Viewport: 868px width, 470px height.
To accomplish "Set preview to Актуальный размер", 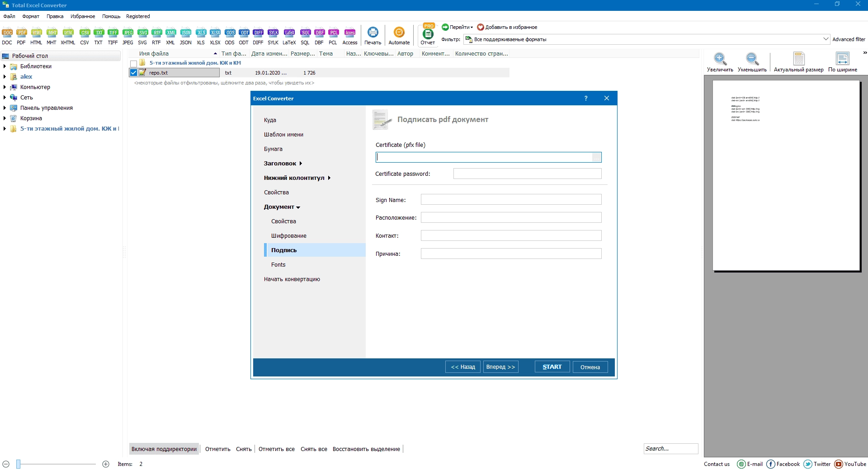I will coord(799,62).
